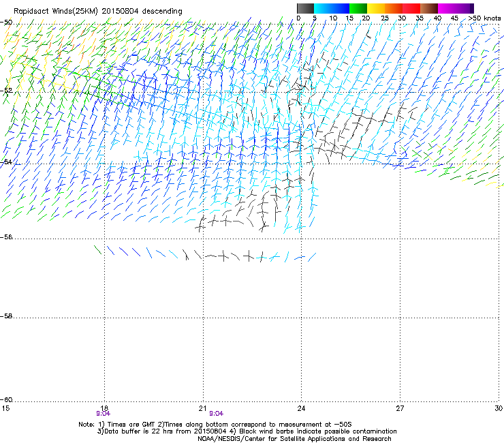Image resolution: width=504 pixels, height=443 pixels.
Task: Click the cyan-blue 5-15 knots legend segment
Action: [332, 8]
